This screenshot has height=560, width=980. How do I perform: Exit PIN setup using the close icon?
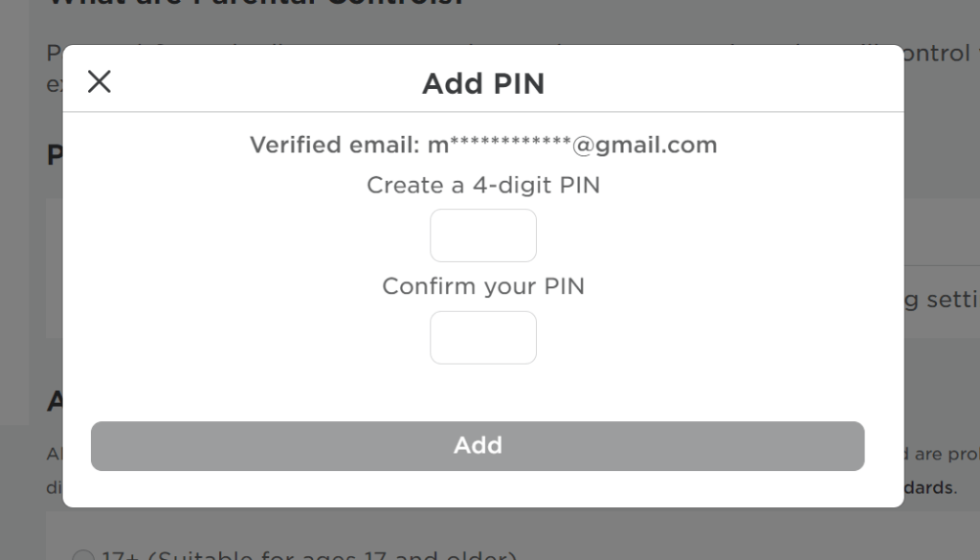point(99,81)
